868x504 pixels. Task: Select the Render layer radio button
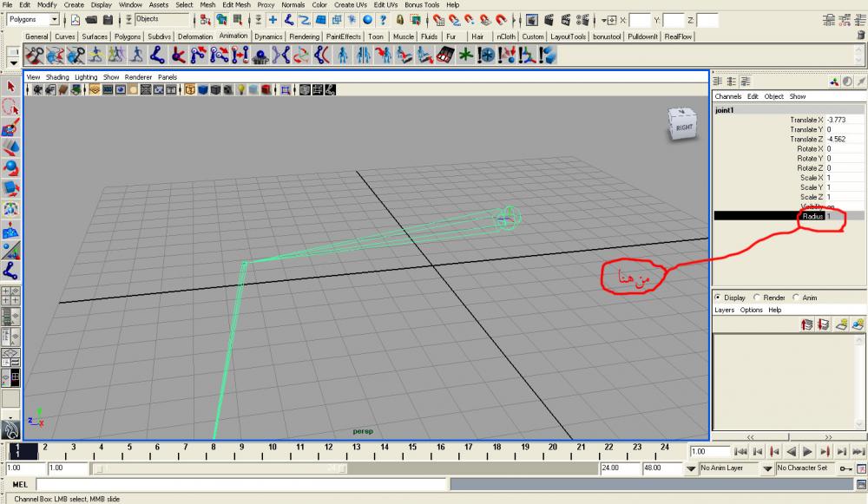click(x=757, y=297)
